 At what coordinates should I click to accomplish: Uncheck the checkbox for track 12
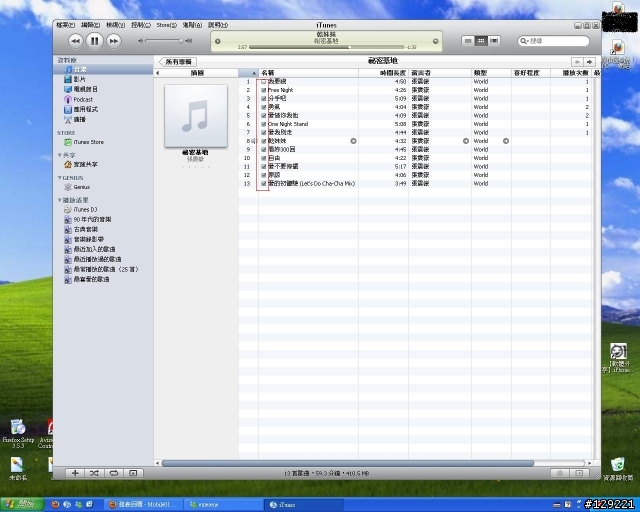pos(264,175)
